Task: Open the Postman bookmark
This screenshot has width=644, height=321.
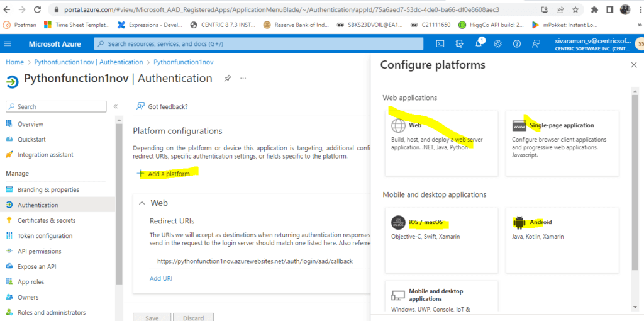Action: pos(19,25)
